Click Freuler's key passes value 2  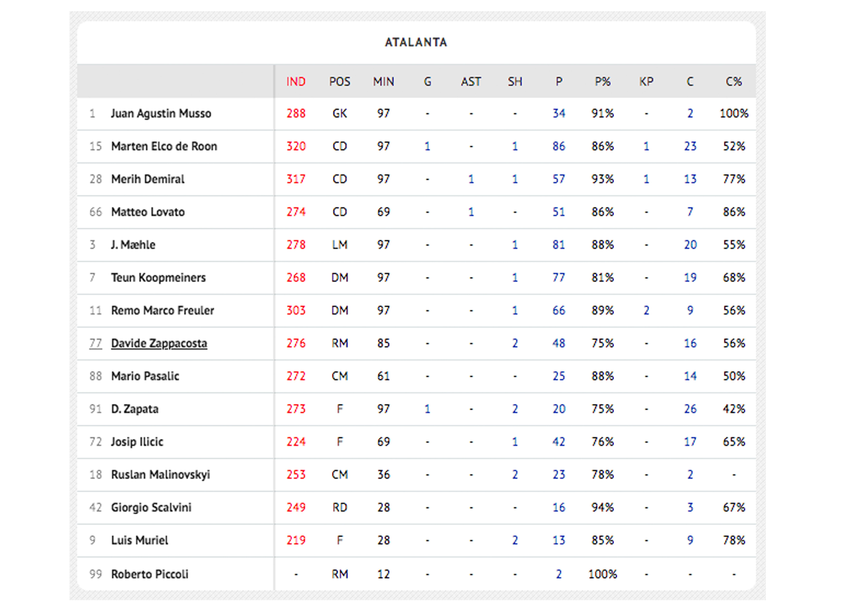click(646, 310)
